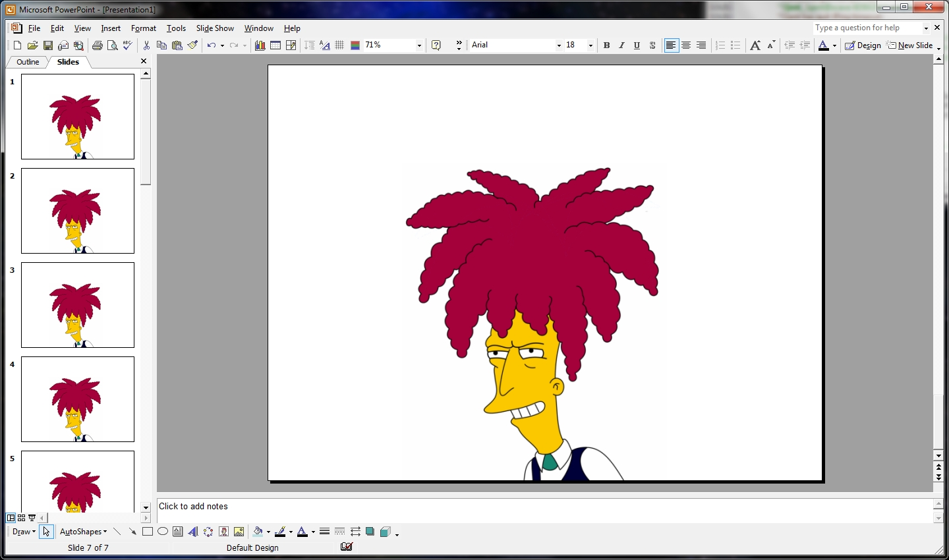Image resolution: width=949 pixels, height=560 pixels.
Task: Open Microsoft PowerPoint Help
Action: (x=436, y=45)
